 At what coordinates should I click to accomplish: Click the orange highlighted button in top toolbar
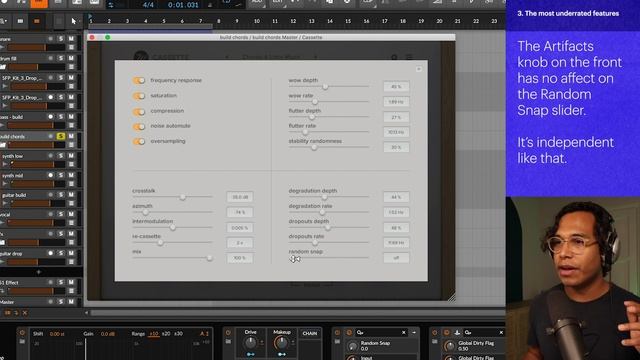[40, 3]
